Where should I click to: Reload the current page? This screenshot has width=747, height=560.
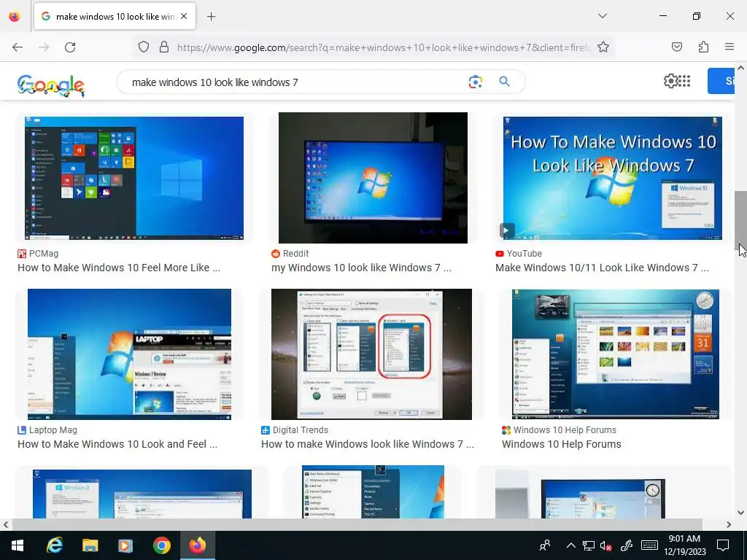click(70, 47)
